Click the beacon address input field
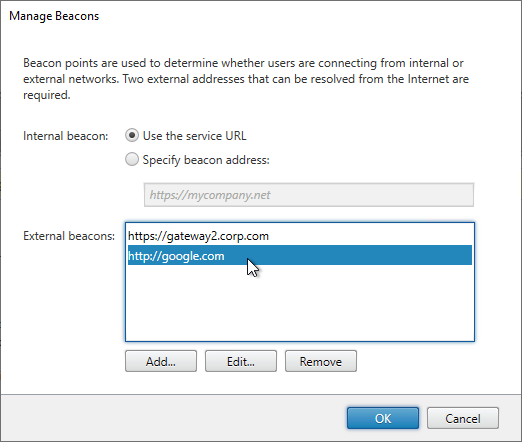The height and width of the screenshot is (442, 522). coord(309,195)
